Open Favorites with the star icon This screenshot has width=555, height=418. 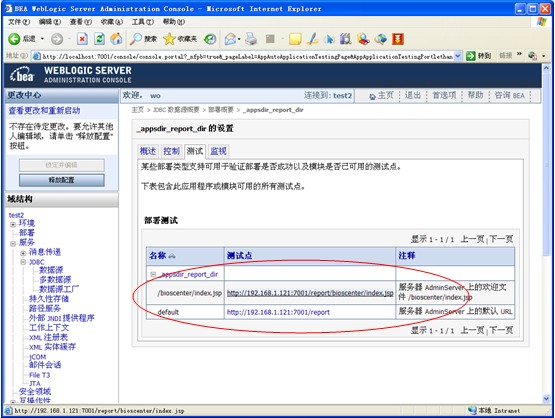(169, 39)
